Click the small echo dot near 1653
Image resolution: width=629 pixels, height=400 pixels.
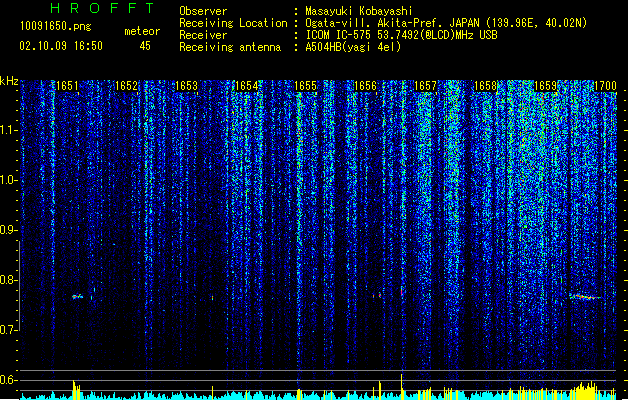pos(213,298)
